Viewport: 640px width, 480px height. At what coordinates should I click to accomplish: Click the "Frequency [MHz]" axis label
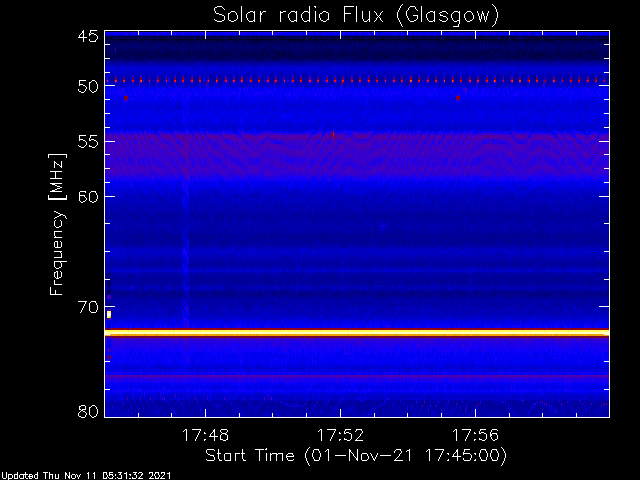pyautogui.click(x=57, y=224)
